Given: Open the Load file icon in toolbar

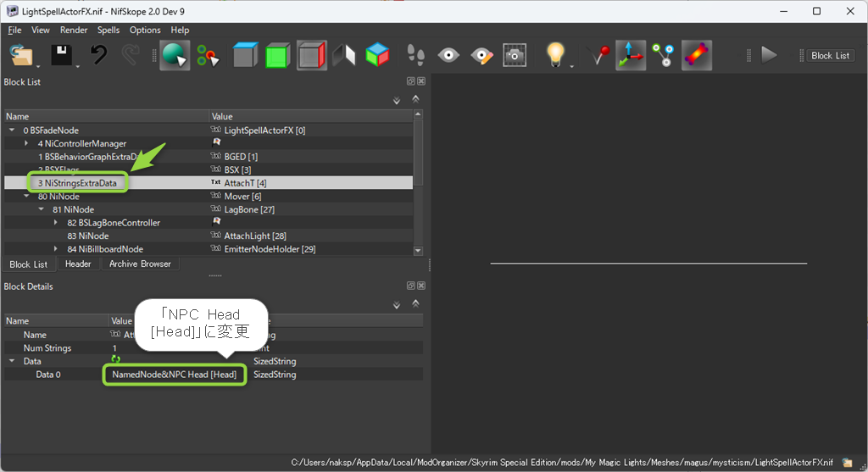Looking at the screenshot, I should (21, 55).
